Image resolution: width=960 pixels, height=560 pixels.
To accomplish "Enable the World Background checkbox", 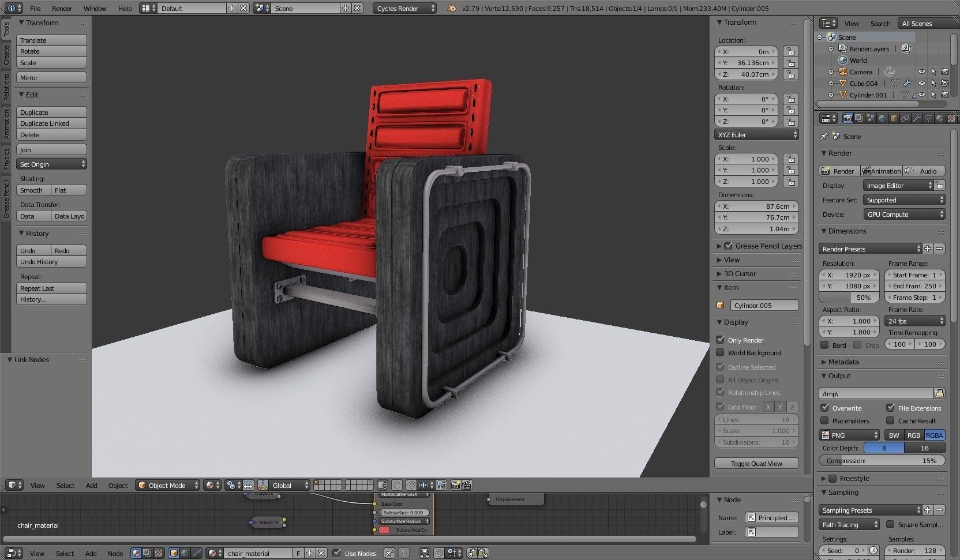I will point(720,352).
